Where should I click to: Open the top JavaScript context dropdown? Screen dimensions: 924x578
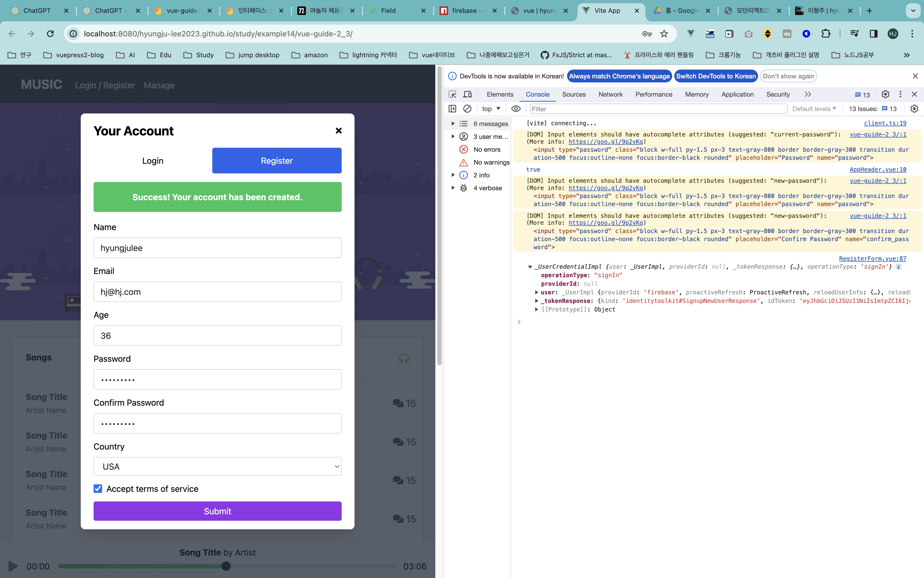(491, 109)
